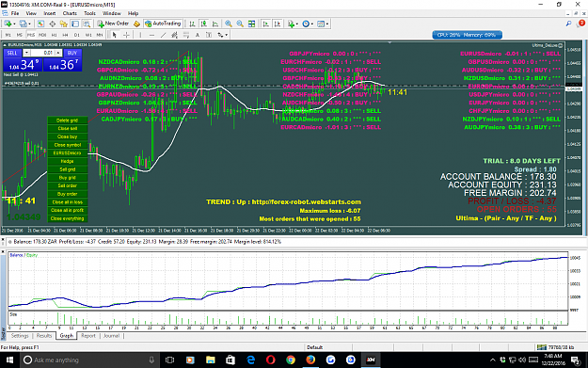Tile chart windows with toolbar icon
The image size is (588, 368).
251,24
